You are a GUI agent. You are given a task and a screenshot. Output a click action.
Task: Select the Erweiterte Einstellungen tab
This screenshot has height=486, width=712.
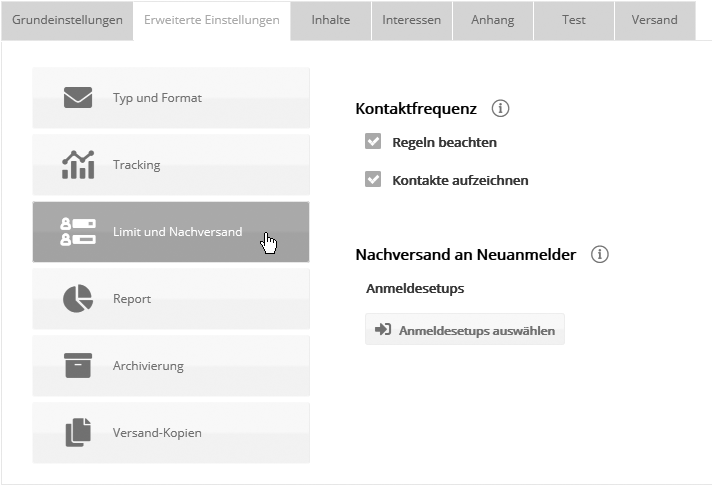212,20
